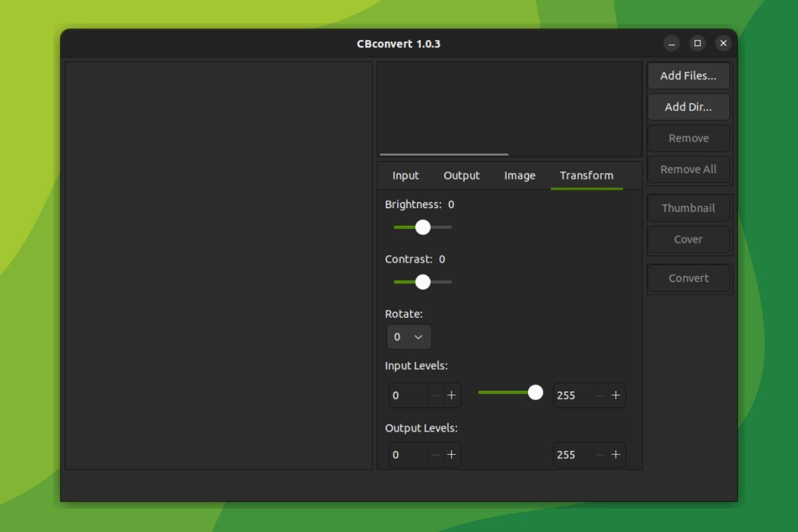Click the Contrast slider handle
798x532 pixels.
[x=423, y=282]
